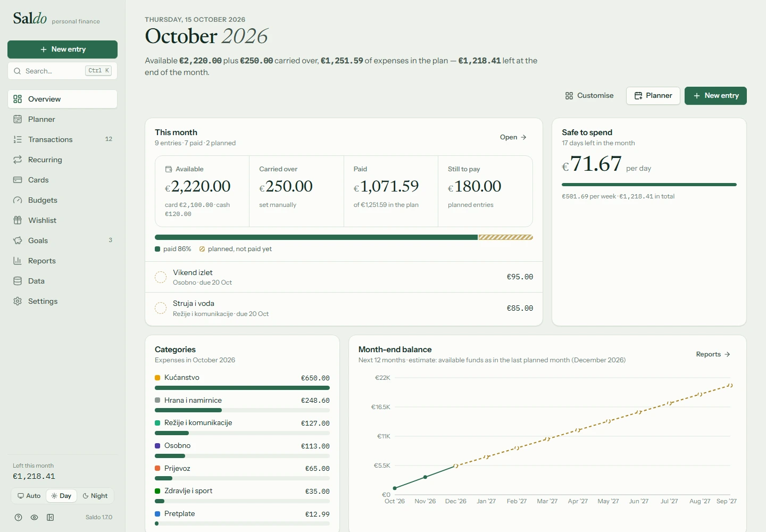Click the Saldo 1.7.0 version label
The image size is (766, 532).
(99, 517)
